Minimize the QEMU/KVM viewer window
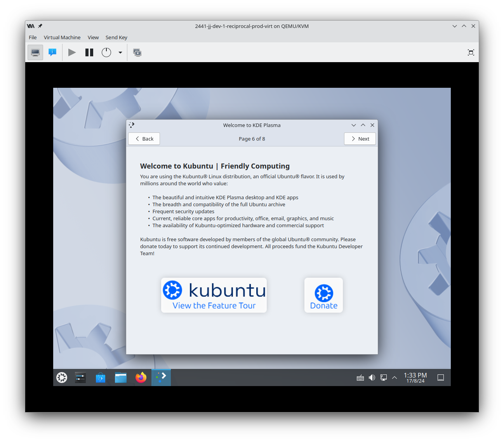Screen dimensions: 504x442 455,26
